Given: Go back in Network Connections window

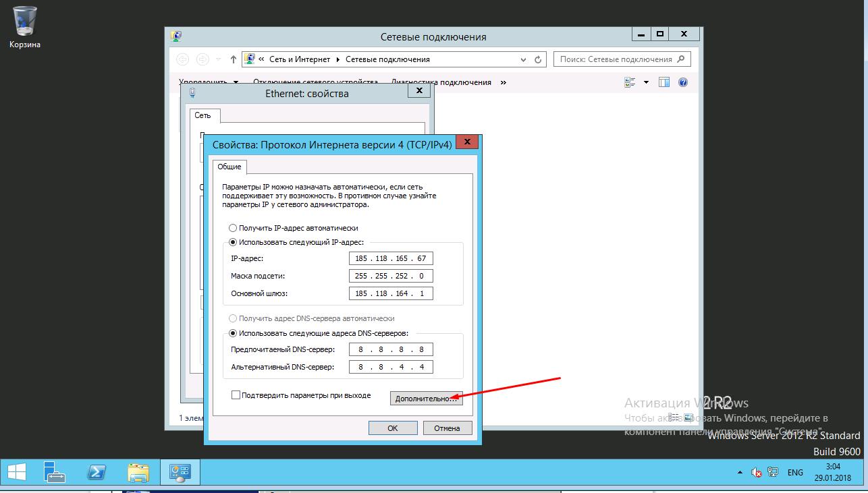Looking at the screenshot, I should click(x=183, y=59).
